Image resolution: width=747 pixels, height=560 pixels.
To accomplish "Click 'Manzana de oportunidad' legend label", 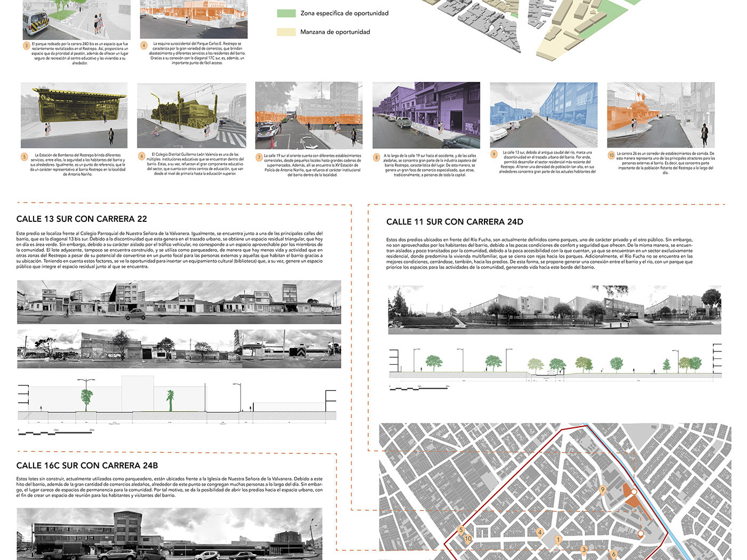I will [335, 32].
